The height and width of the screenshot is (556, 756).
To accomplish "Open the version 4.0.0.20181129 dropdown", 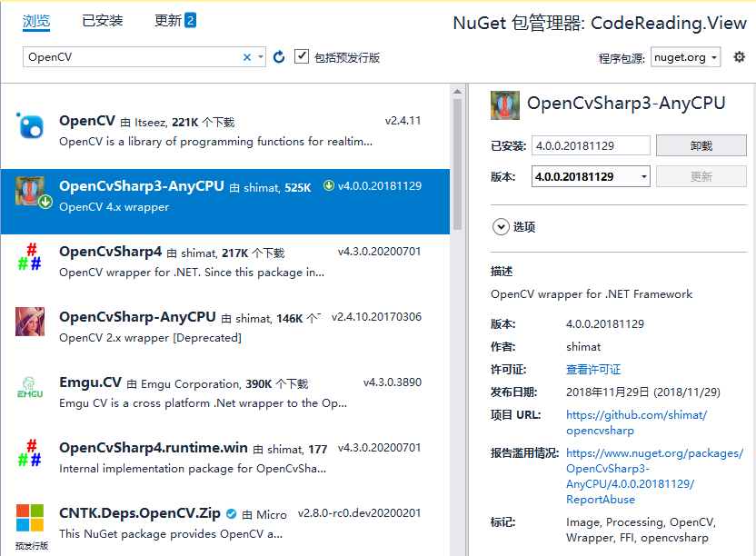I will coord(591,176).
